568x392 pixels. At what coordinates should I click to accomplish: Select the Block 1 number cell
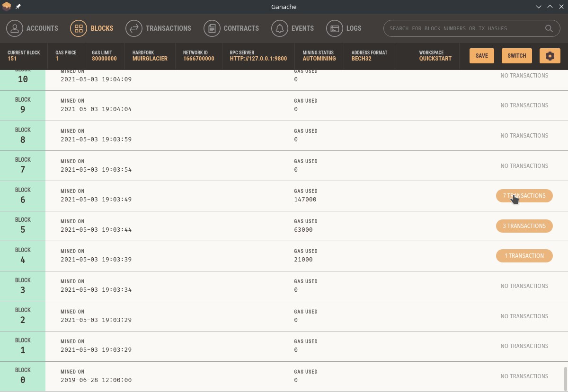point(23,346)
